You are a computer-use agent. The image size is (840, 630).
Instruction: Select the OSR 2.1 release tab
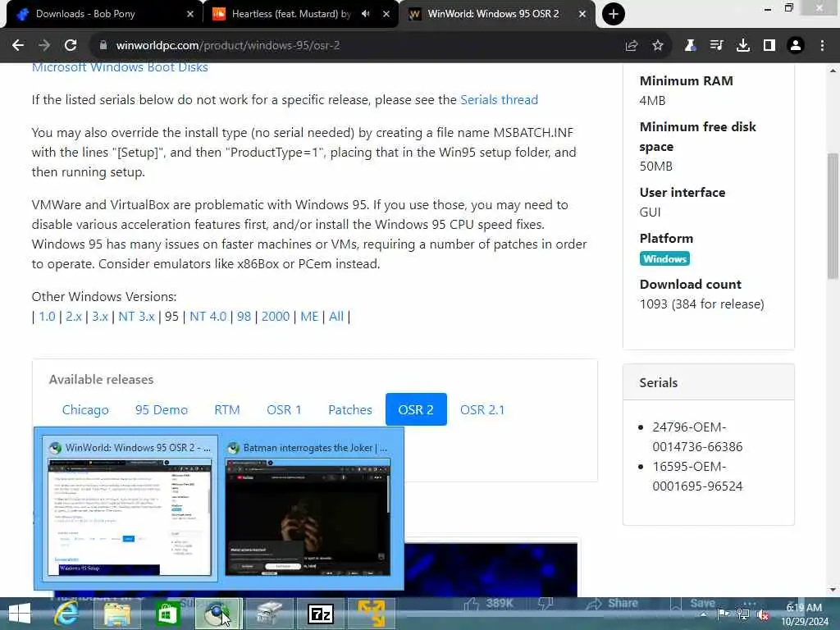tap(482, 410)
